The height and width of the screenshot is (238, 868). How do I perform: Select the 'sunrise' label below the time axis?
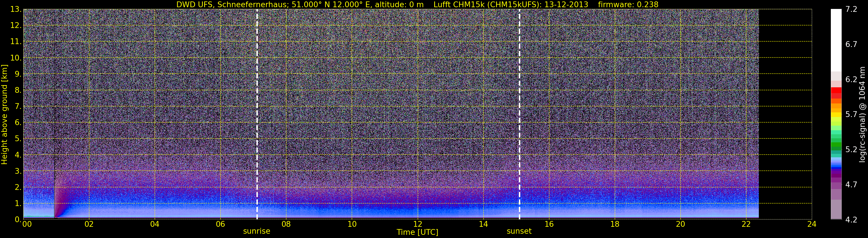(x=257, y=231)
